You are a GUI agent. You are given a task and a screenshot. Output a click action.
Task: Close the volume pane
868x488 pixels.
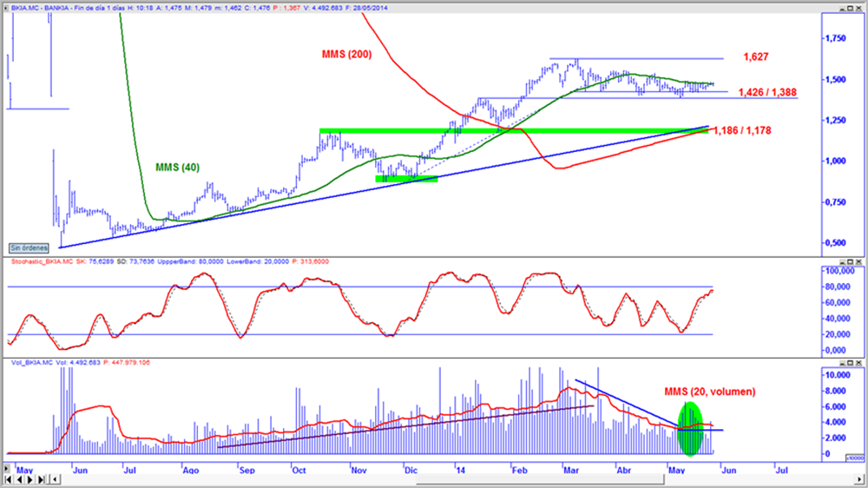[x=859, y=363]
